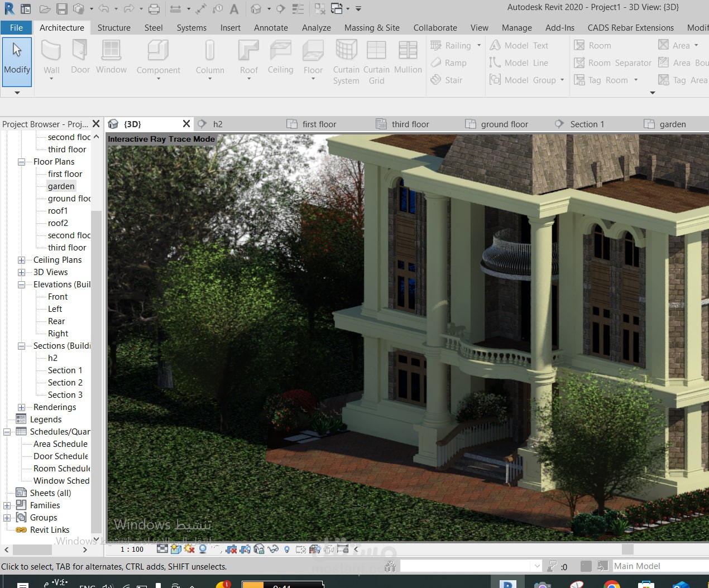The height and width of the screenshot is (588, 709).
Task: Click the Room button
Action: pyautogui.click(x=593, y=46)
